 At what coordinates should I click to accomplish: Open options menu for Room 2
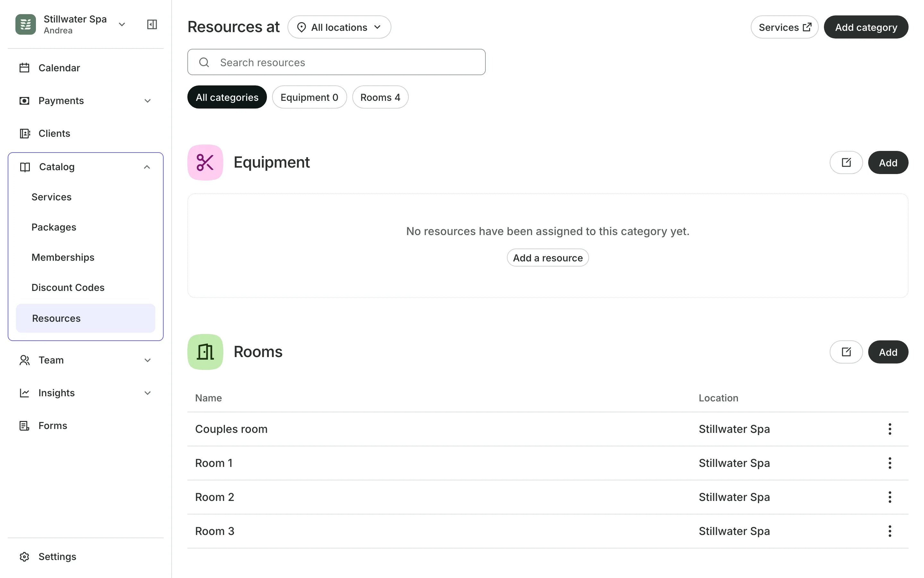pyautogui.click(x=890, y=497)
